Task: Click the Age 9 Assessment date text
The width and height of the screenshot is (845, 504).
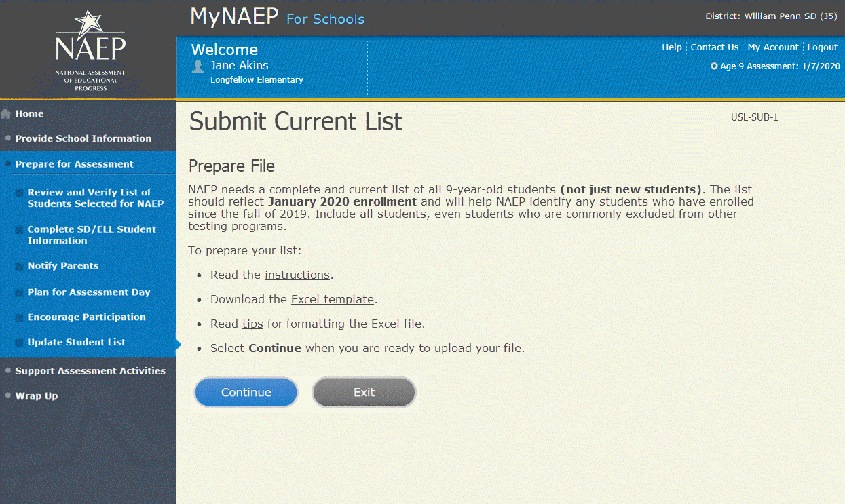Action: click(781, 66)
